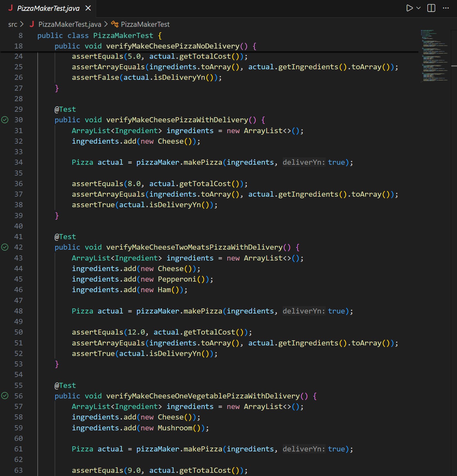The image size is (457, 476).
Task: Click the Java icon on the file tab
Action: (x=11, y=8)
